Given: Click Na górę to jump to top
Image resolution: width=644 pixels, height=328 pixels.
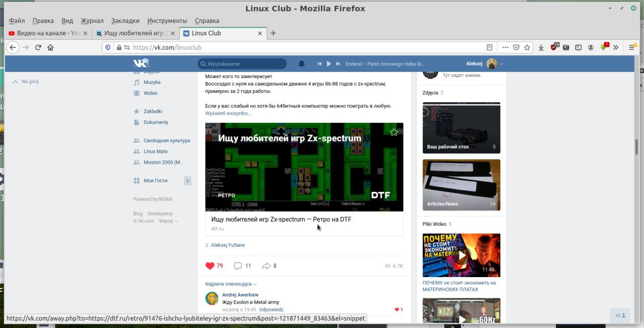Looking at the screenshot, I should (x=26, y=81).
